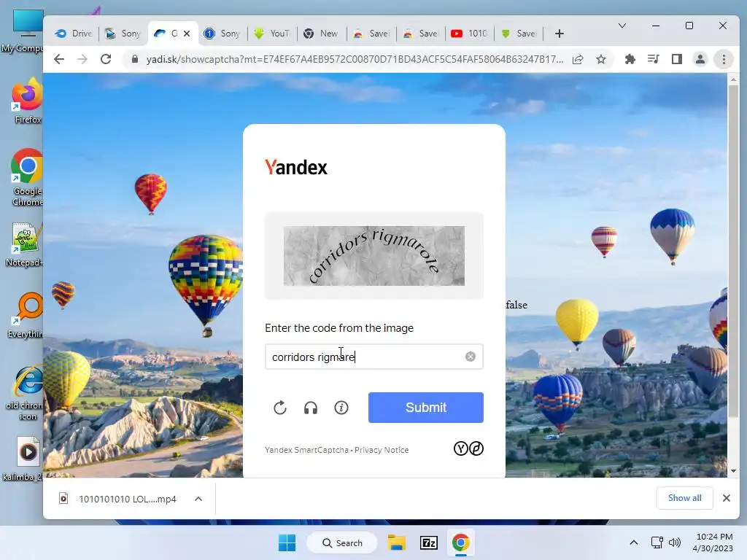Select the Google Chrome desktop shortcut
Image resolution: width=747 pixels, height=560 pixels.
[27, 177]
